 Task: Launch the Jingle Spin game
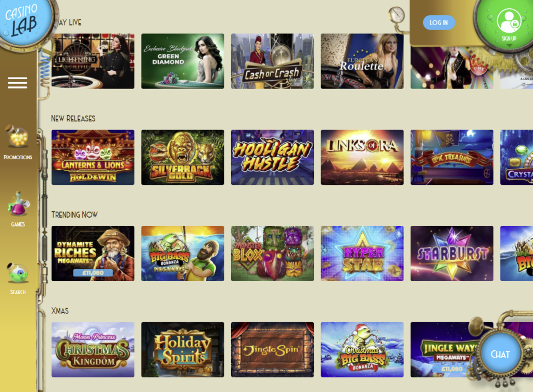272,349
